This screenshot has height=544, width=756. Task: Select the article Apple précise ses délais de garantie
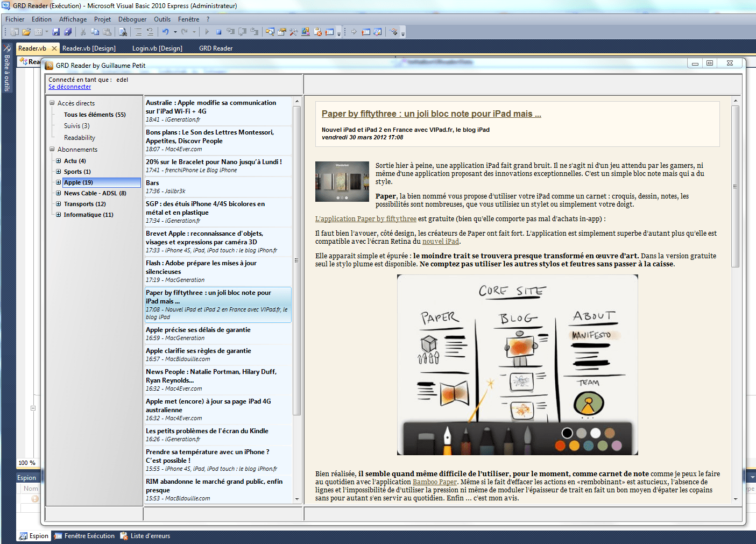pos(218,334)
